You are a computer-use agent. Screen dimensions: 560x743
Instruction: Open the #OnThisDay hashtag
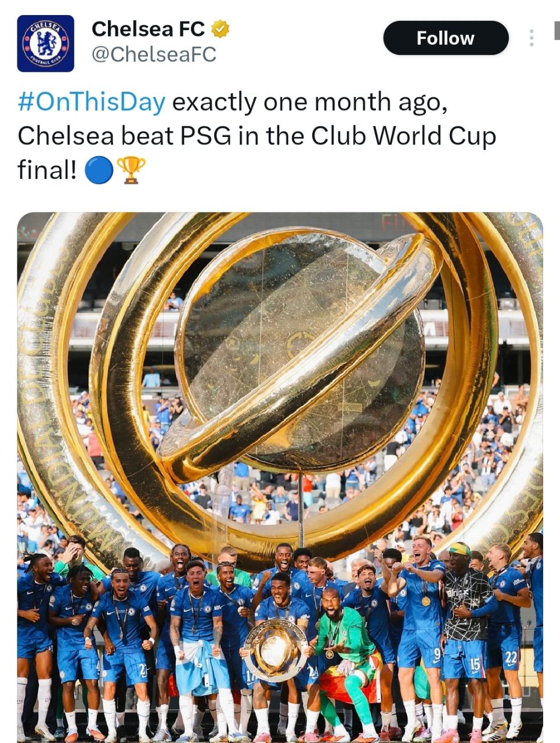point(92,102)
